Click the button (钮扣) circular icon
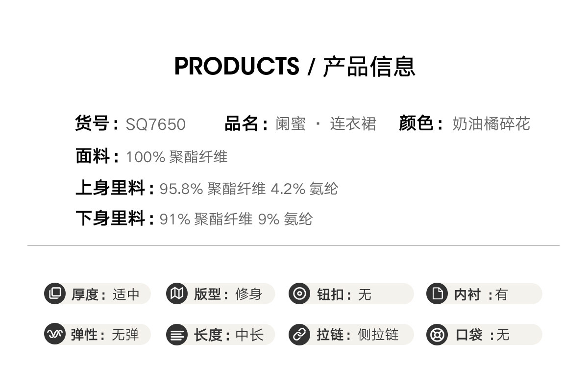 tap(299, 294)
